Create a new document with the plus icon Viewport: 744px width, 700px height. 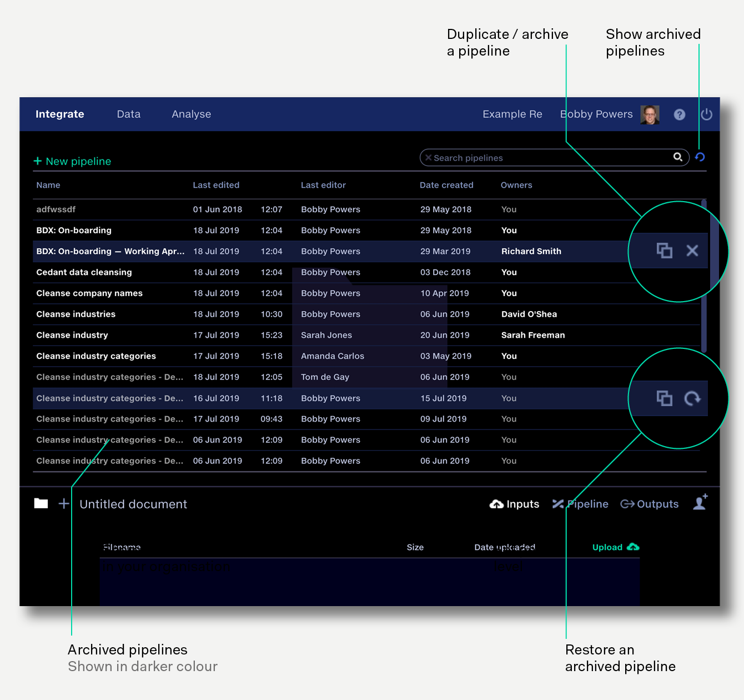click(x=63, y=503)
